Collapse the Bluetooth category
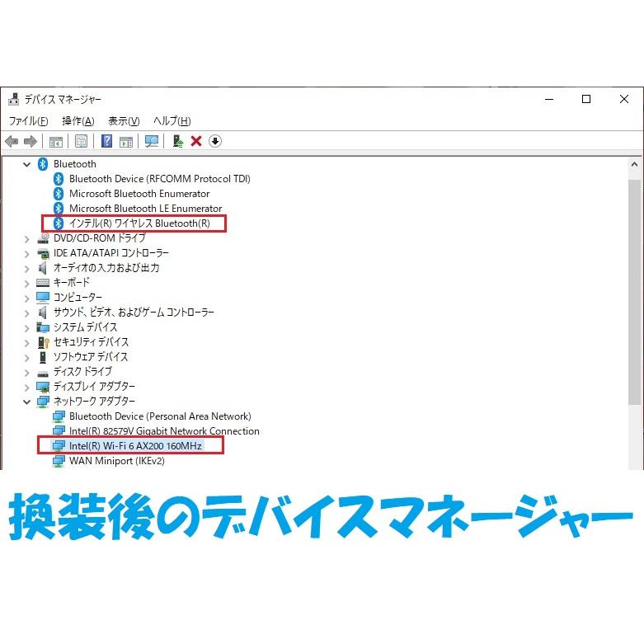Screen dimensions: 644x644 27,165
